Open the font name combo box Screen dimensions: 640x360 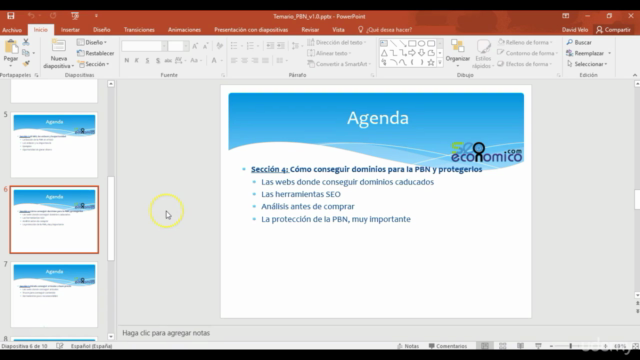[x=144, y=46]
